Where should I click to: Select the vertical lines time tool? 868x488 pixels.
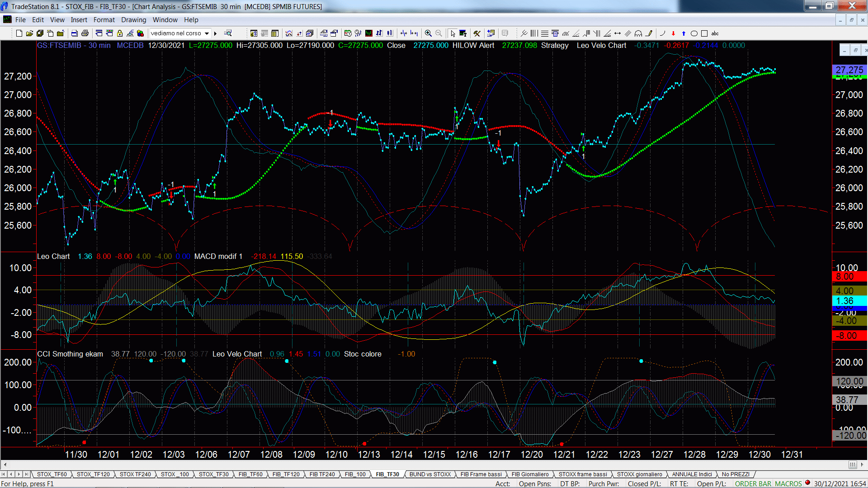[x=534, y=33]
